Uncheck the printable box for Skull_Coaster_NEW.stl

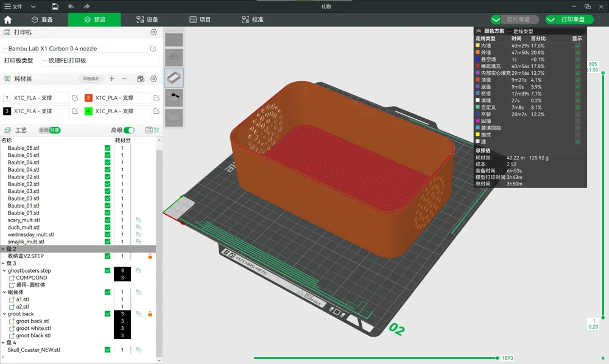(x=108, y=349)
